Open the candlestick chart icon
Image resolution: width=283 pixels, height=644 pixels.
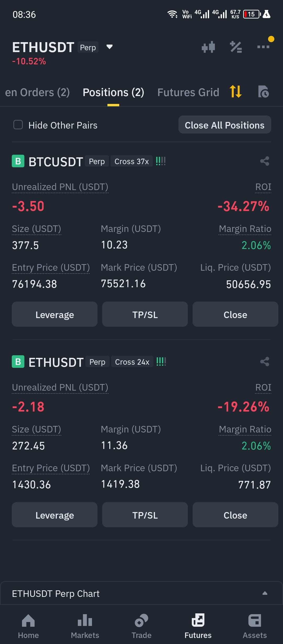[208, 47]
